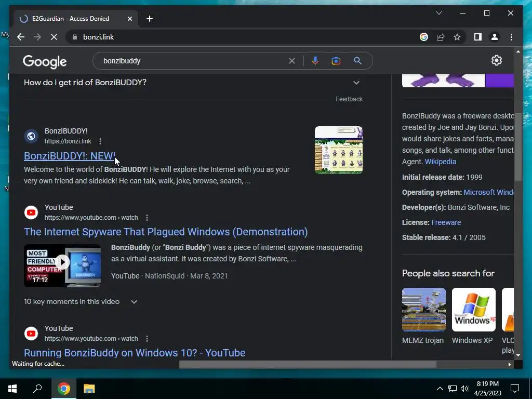Screen dimensions: 532x399
Task: Click the lock icon beside bonzi.link
Action: tap(75, 37)
